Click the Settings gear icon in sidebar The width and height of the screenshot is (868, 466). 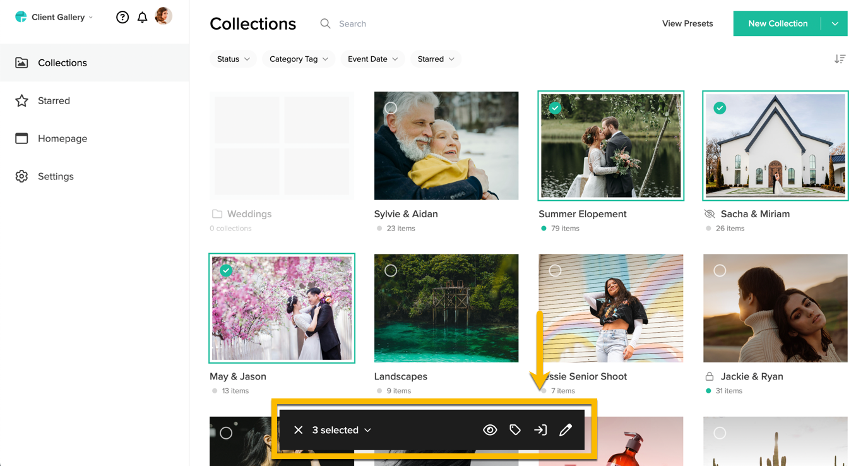(21, 176)
